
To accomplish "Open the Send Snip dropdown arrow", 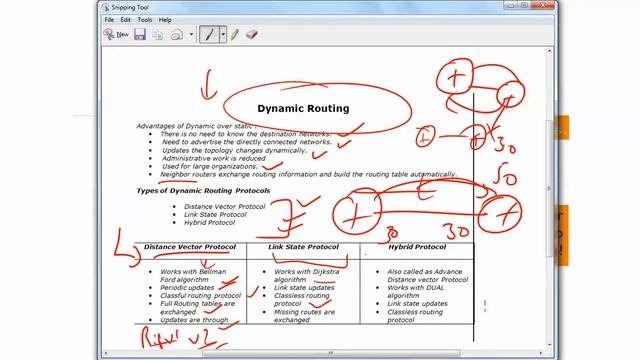I will 191,35.
